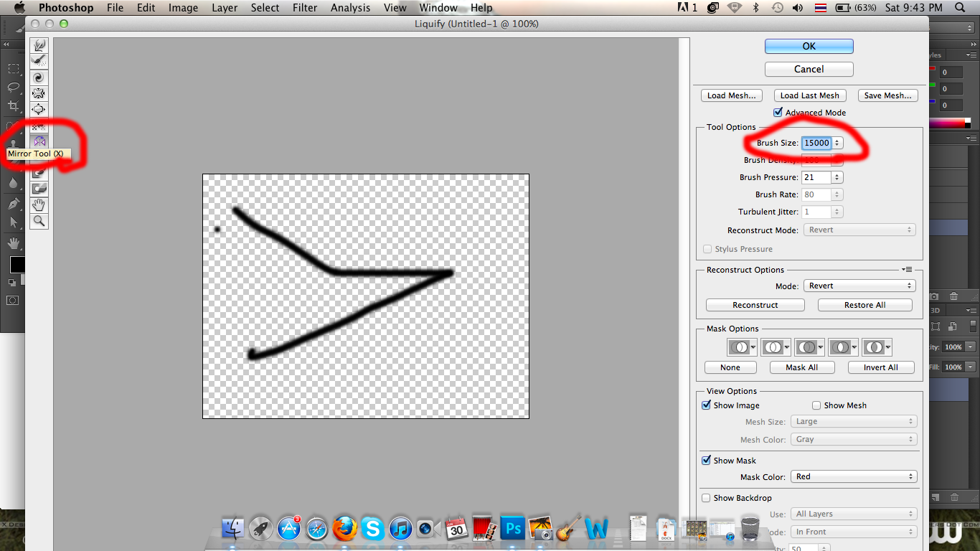Click the None mask button
The width and height of the screenshot is (980, 551).
730,367
